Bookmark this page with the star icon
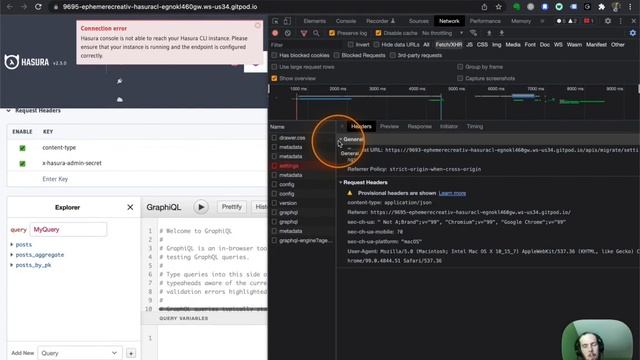The height and width of the screenshot is (360, 640). pos(498,7)
